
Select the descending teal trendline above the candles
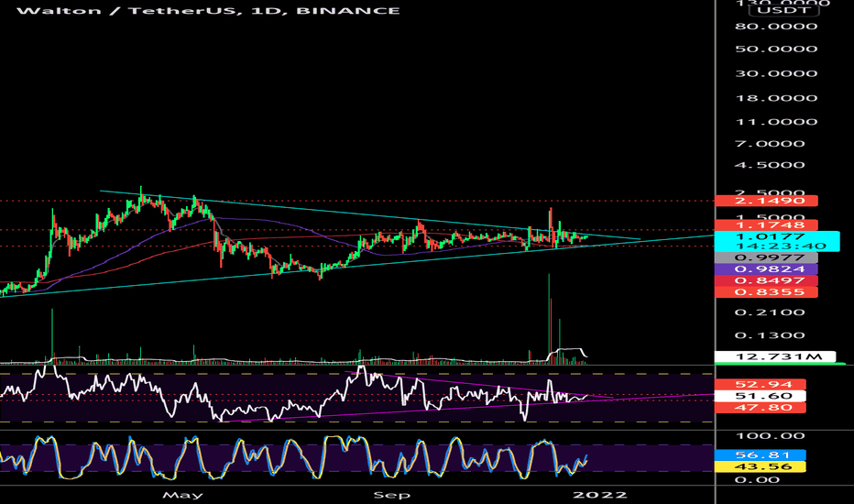[370, 214]
